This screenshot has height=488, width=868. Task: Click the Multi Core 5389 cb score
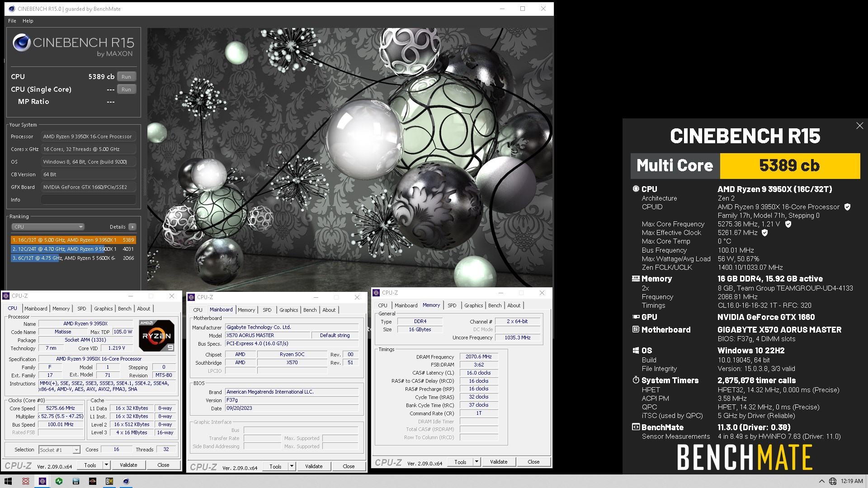(789, 166)
